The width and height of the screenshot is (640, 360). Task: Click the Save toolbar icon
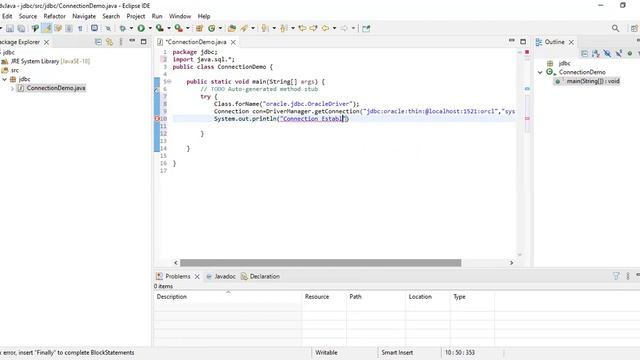pos(10,28)
